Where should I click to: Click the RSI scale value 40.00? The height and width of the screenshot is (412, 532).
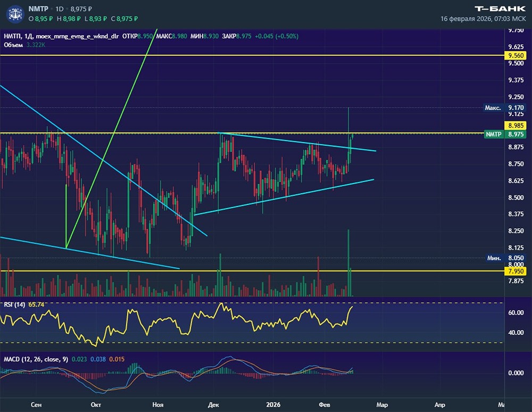click(x=516, y=333)
